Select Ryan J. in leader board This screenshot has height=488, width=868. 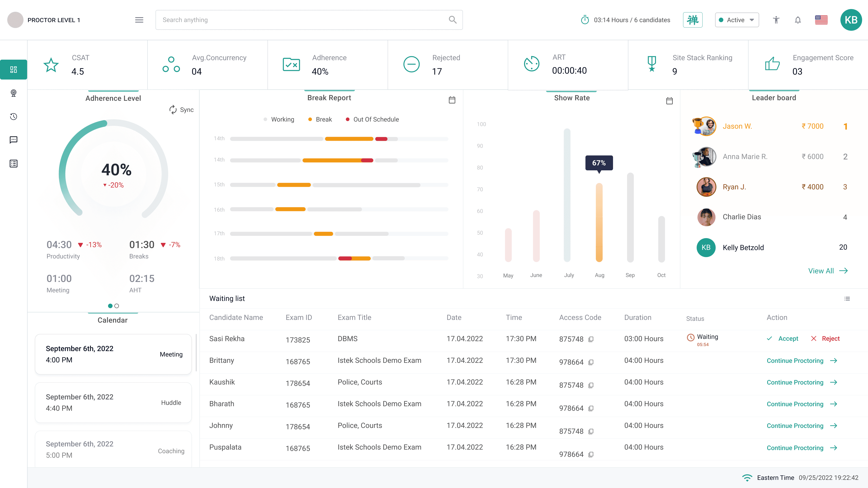click(x=772, y=187)
